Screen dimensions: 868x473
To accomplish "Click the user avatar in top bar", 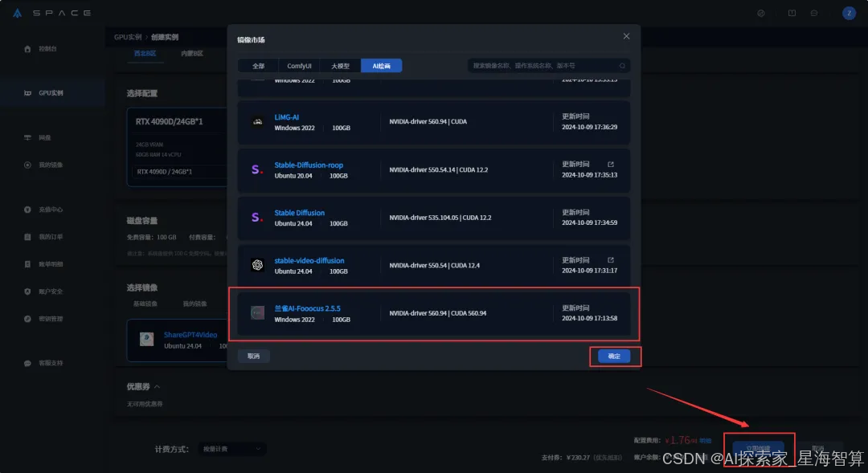I will click(849, 13).
